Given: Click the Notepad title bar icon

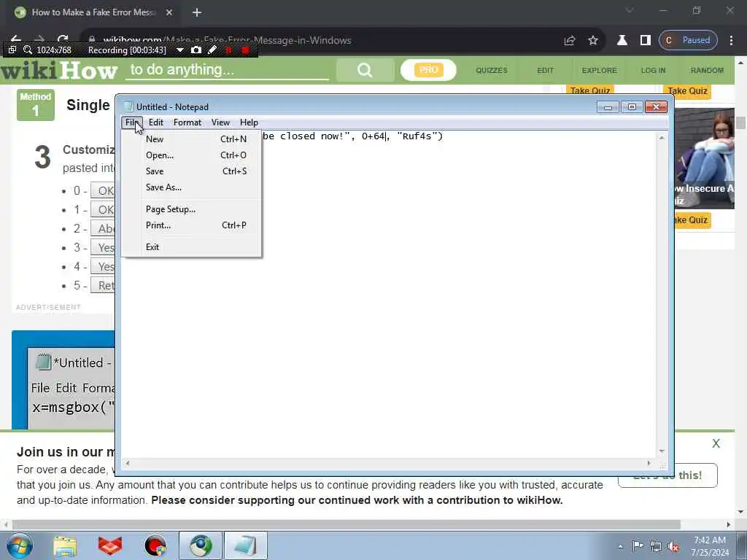Looking at the screenshot, I should tap(128, 106).
